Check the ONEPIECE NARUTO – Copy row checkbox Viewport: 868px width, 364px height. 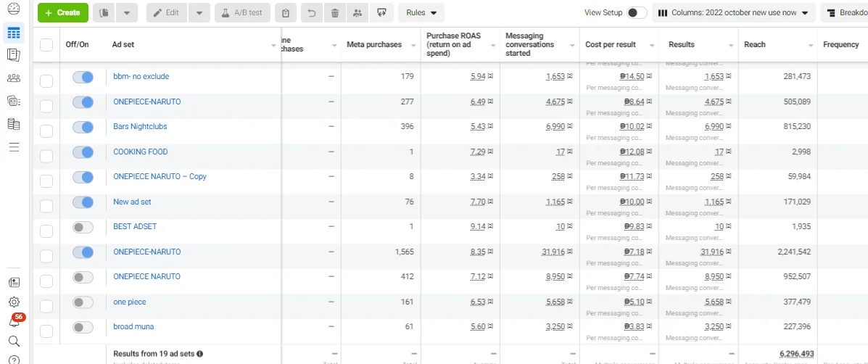pyautogui.click(x=46, y=181)
